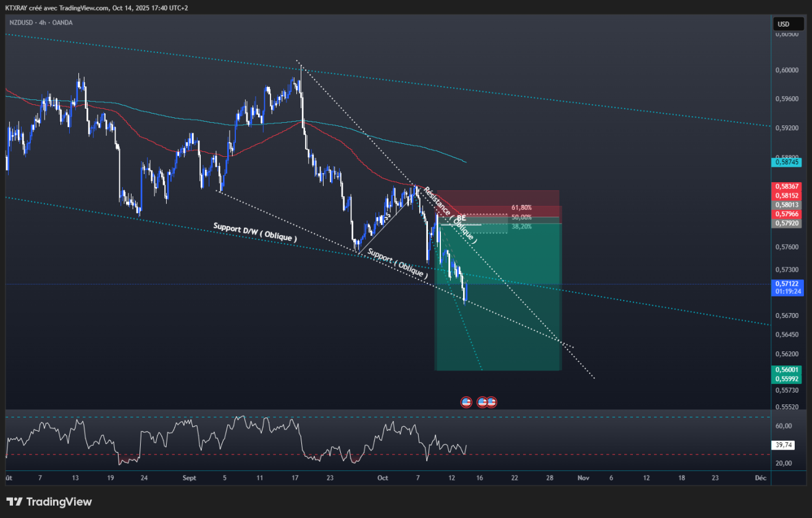This screenshot has width=812, height=518.
Task: Click the Support D/W (Oblique) trendline label
Action: (255, 233)
